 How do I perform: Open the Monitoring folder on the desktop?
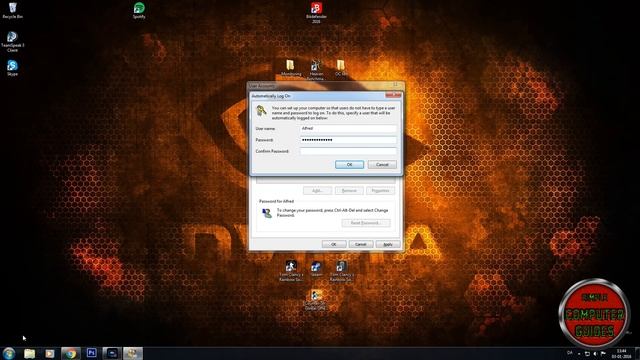(x=291, y=69)
